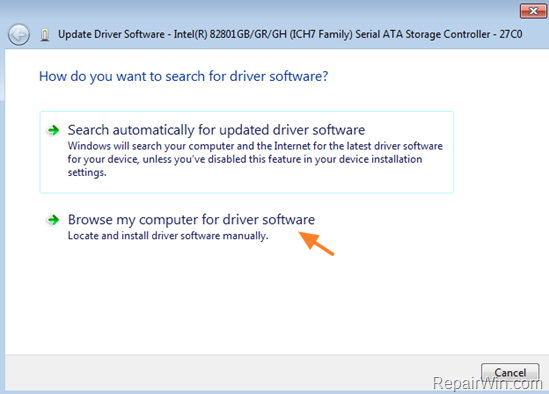Click the RepairWin.com watermark
This screenshot has width=549, height=394.
coord(488,383)
